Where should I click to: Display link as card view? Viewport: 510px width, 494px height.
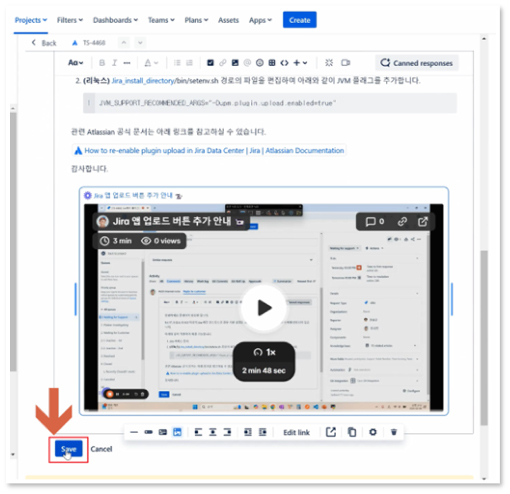point(163,432)
